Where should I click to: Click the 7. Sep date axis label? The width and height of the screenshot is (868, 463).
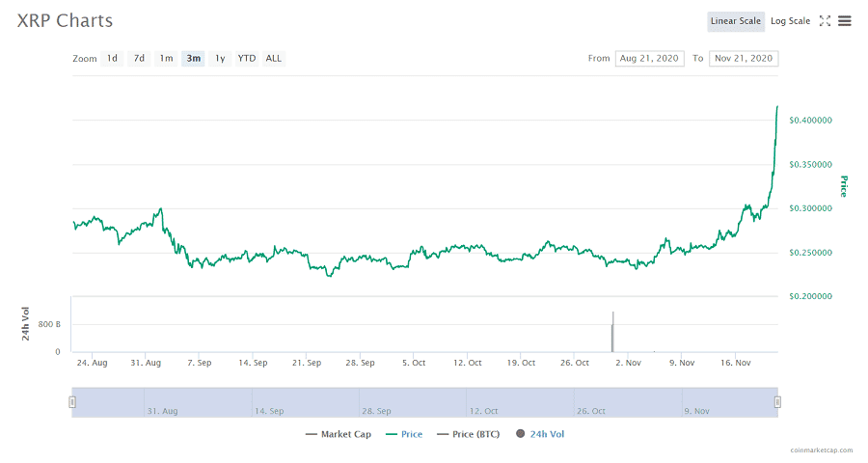200,363
